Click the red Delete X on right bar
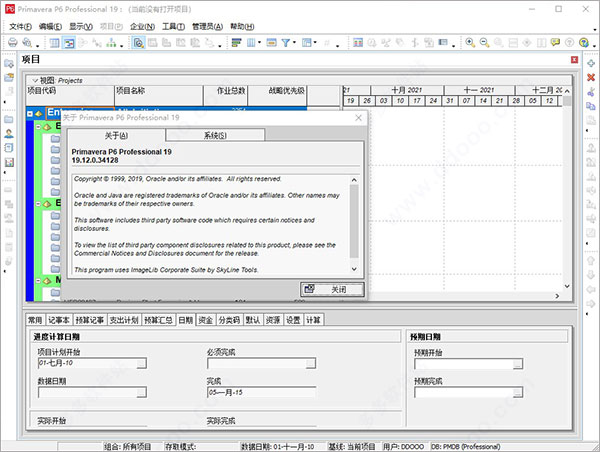This screenshot has width=600, height=452. click(591, 77)
